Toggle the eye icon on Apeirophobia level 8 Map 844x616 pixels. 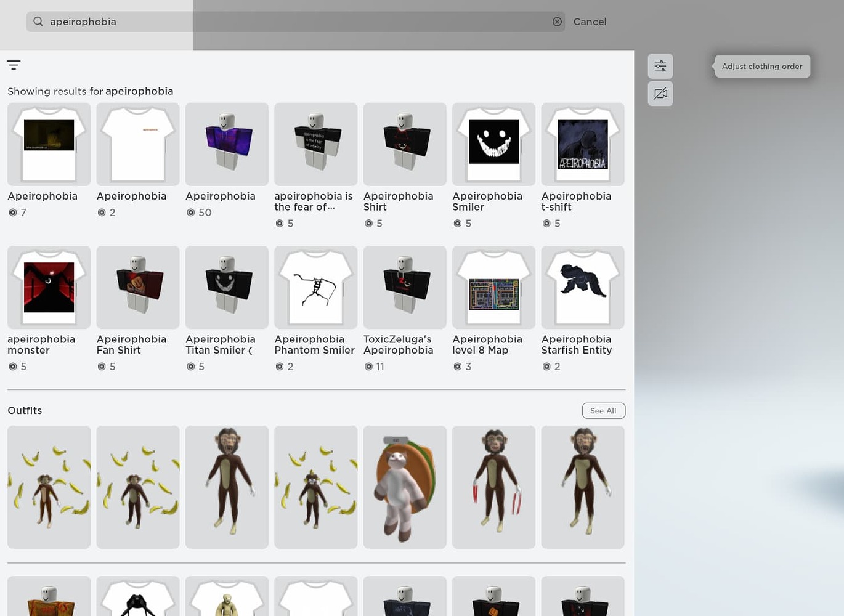457,367
